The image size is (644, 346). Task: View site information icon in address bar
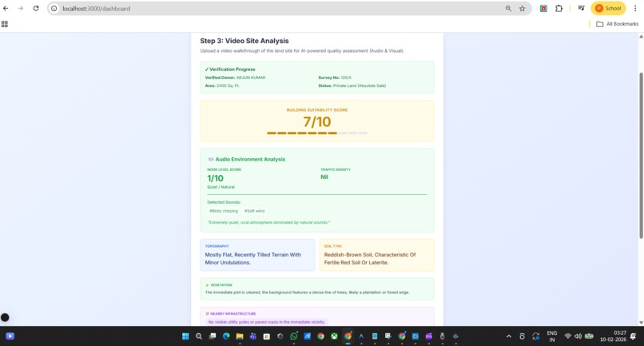[54, 8]
